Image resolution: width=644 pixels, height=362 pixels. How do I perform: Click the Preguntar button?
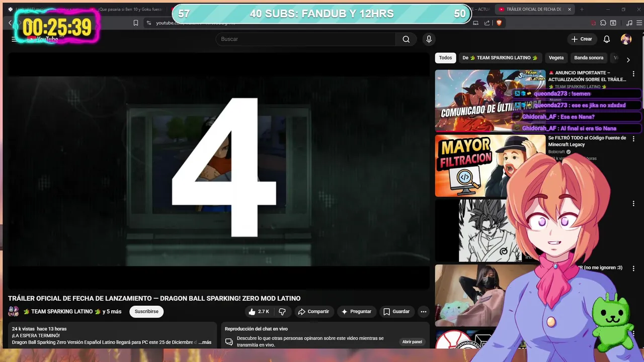pos(356,312)
